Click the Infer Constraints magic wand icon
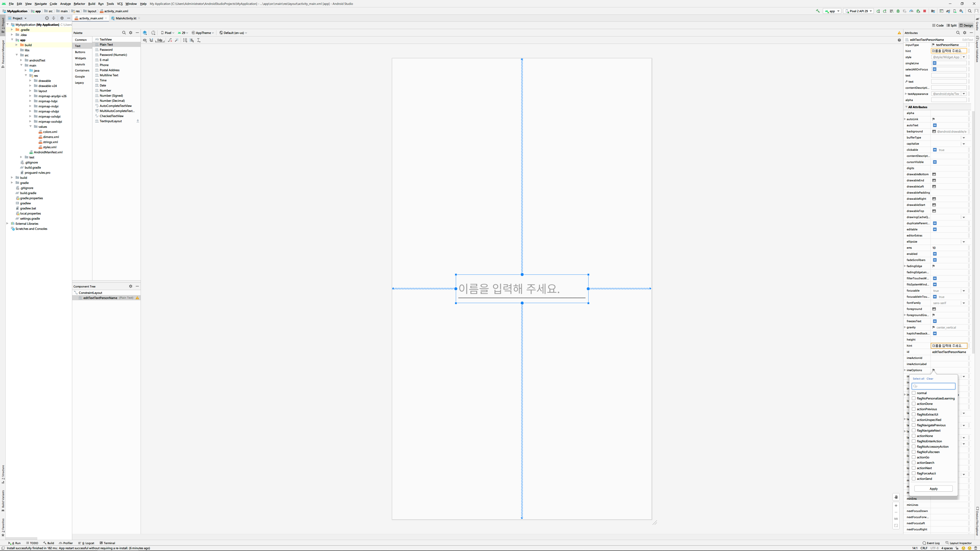Image resolution: width=980 pixels, height=551 pixels. [177, 40]
